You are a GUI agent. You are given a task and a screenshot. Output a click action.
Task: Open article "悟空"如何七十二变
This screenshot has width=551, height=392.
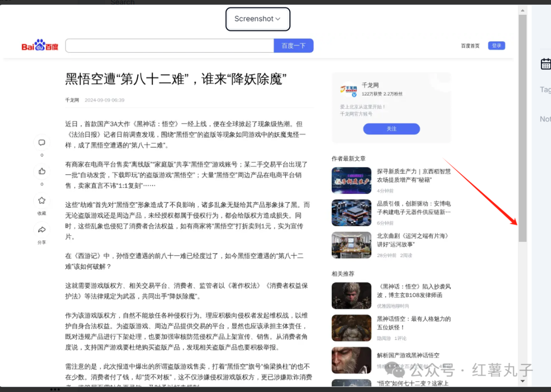pos(413,383)
